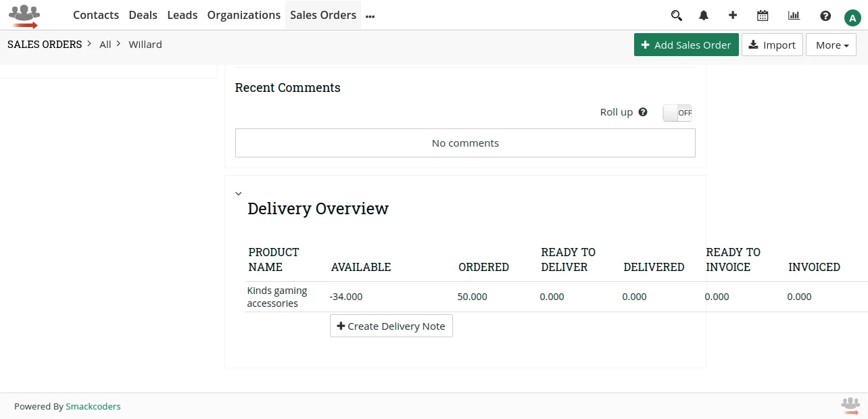The height and width of the screenshot is (419, 868).
Task: View notifications via the bell icon
Action: pos(703,15)
